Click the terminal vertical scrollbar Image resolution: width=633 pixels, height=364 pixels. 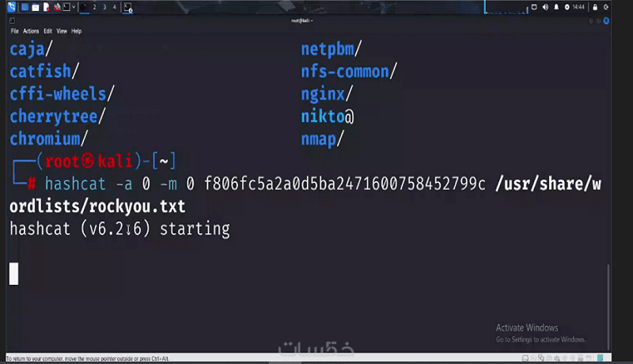[608, 307]
